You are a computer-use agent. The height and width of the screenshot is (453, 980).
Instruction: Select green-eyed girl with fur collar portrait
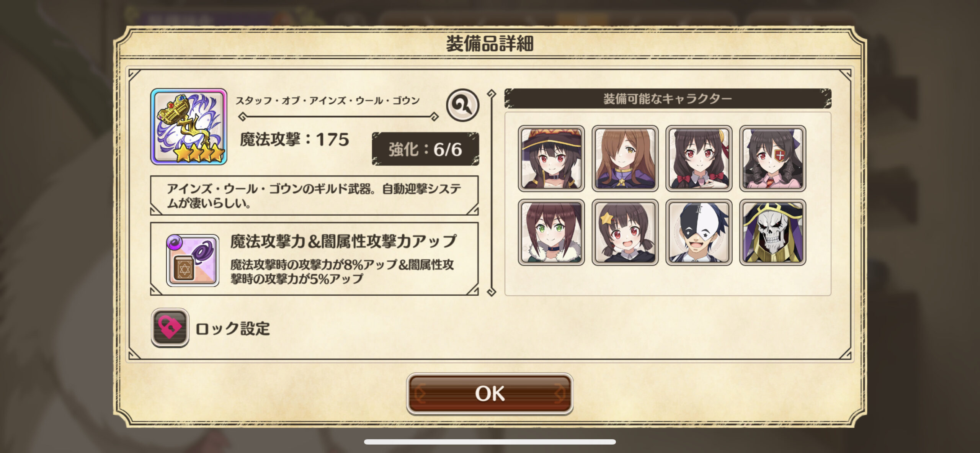(x=551, y=232)
